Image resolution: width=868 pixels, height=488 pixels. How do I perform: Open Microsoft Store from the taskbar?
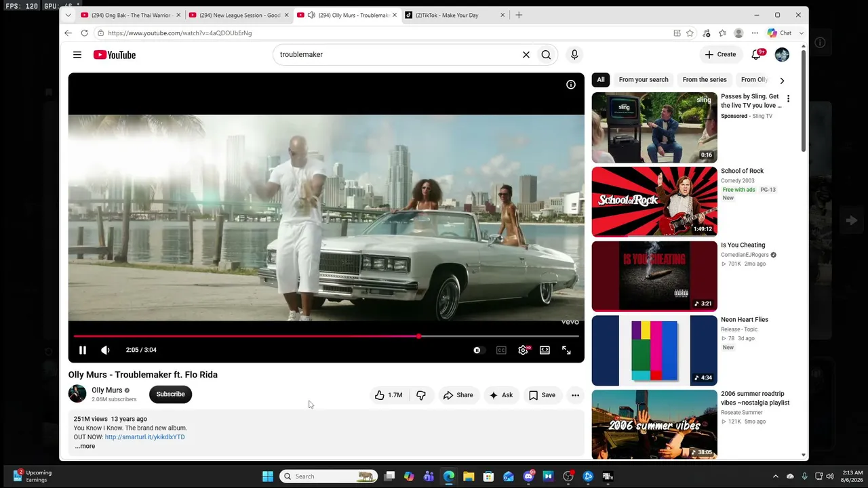pyautogui.click(x=488, y=476)
